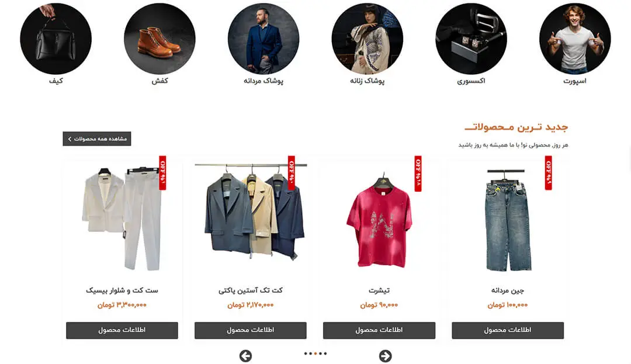View the white suit set product image
This screenshot has width=631, height=364.
(x=122, y=219)
